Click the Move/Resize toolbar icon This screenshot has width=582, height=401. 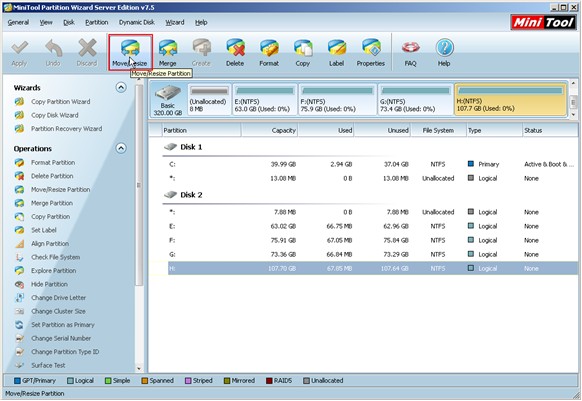[x=130, y=52]
